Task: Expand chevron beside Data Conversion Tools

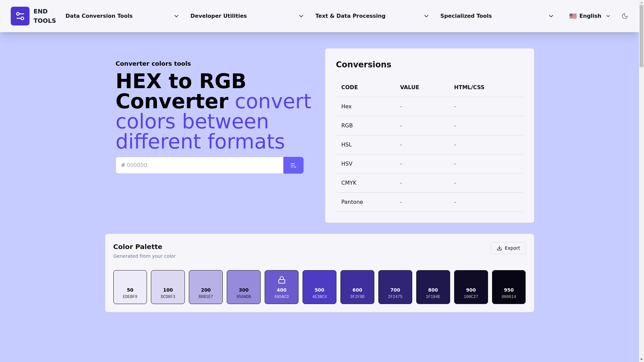Action: (x=176, y=16)
